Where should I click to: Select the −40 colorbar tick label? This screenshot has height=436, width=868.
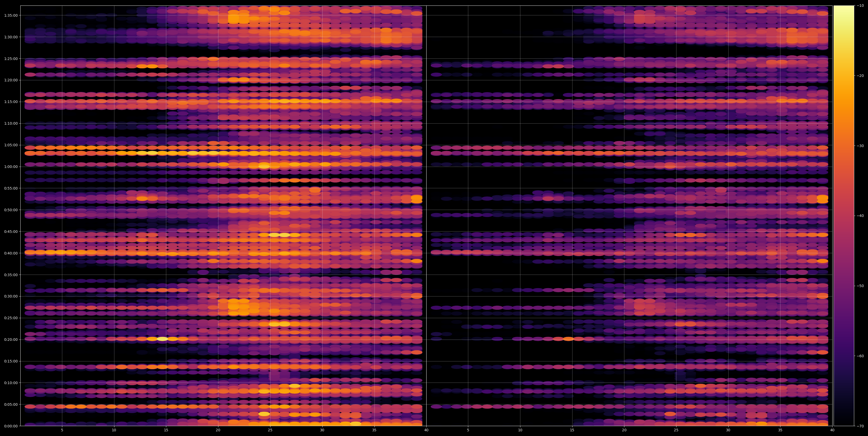click(x=860, y=216)
